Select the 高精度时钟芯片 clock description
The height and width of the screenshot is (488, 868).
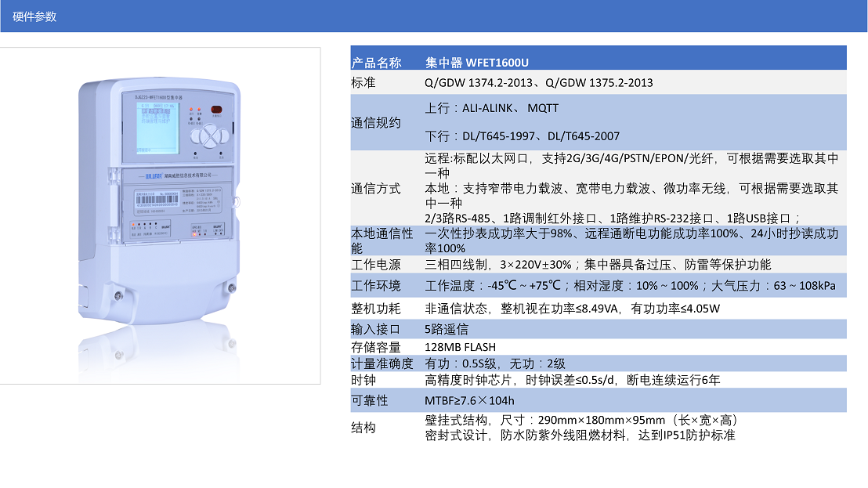[x=573, y=380]
